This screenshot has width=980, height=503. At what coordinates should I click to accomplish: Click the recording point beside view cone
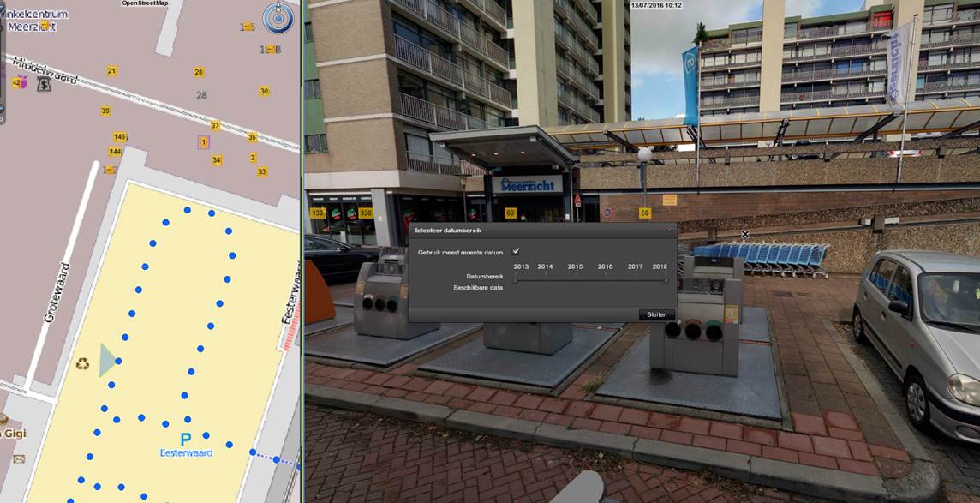(118, 361)
